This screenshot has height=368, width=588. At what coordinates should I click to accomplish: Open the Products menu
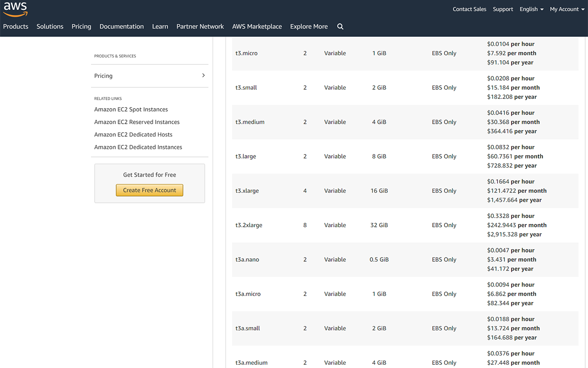tap(16, 26)
